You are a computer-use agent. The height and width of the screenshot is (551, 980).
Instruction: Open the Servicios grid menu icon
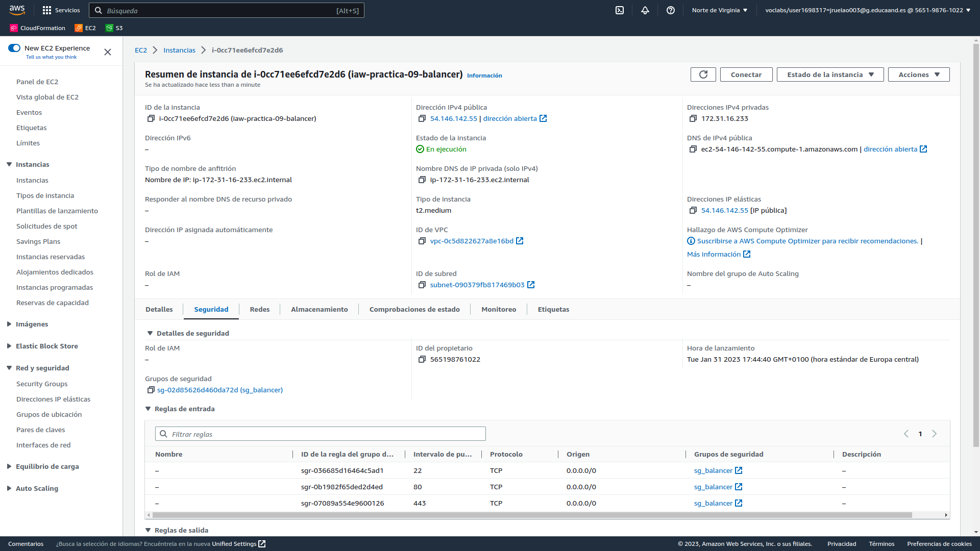[47, 10]
